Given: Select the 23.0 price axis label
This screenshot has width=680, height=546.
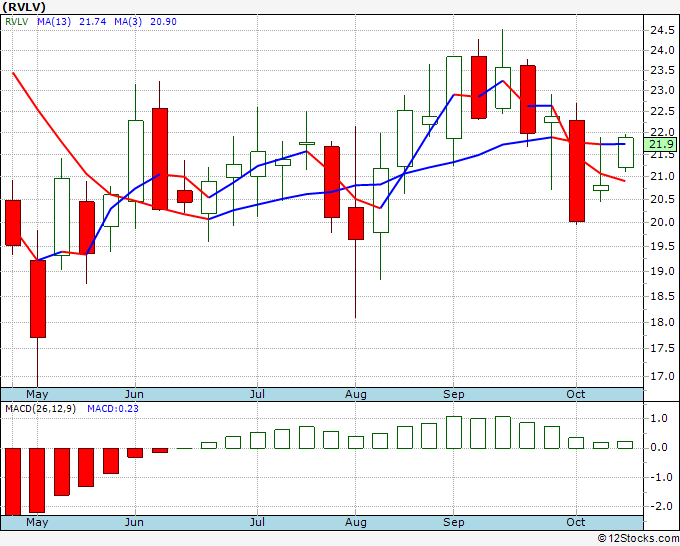Looking at the screenshot, I should [x=662, y=91].
